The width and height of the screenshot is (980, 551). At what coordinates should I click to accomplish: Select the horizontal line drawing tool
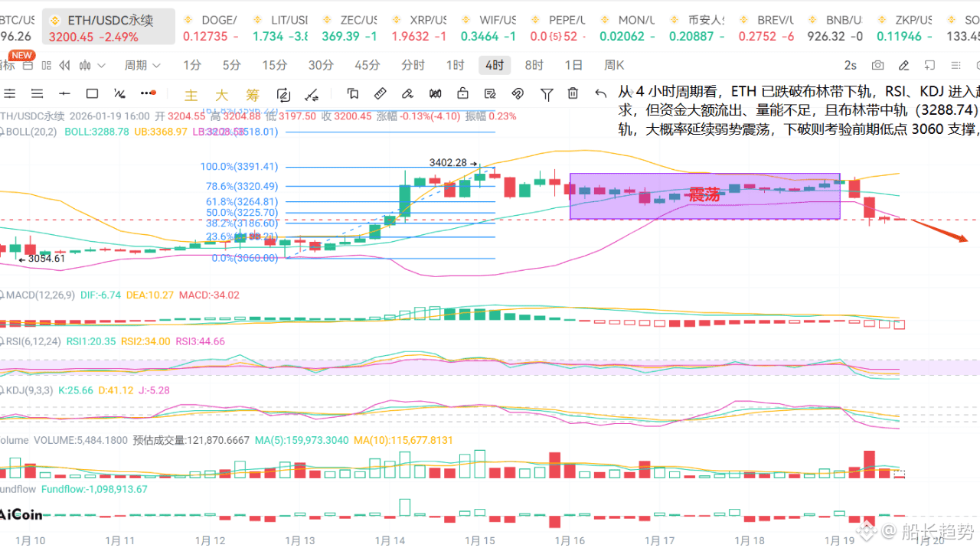[x=64, y=93]
